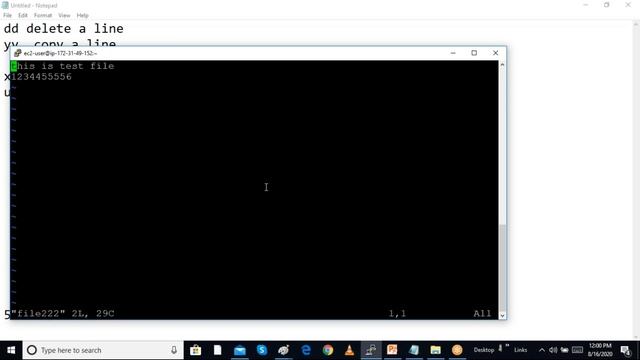640x360 pixels.
Task: Open the File menu in Notepad
Action: click(x=7, y=16)
